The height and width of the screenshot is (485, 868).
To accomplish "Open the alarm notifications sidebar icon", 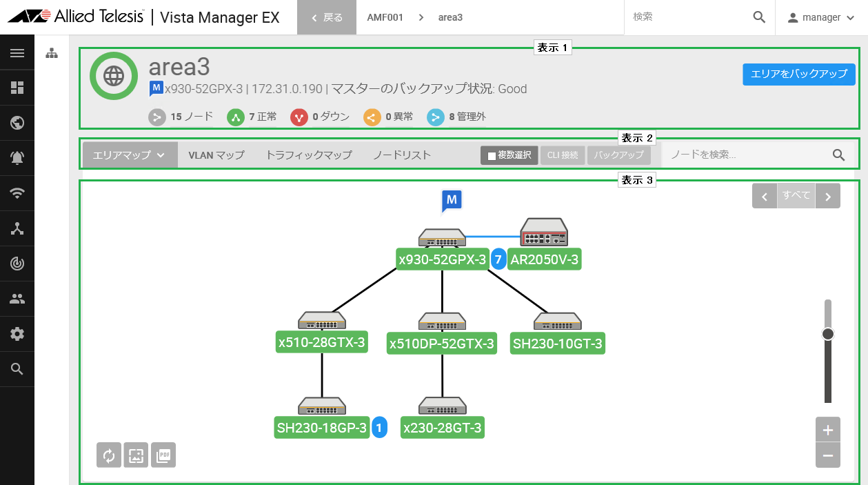I will [x=17, y=158].
